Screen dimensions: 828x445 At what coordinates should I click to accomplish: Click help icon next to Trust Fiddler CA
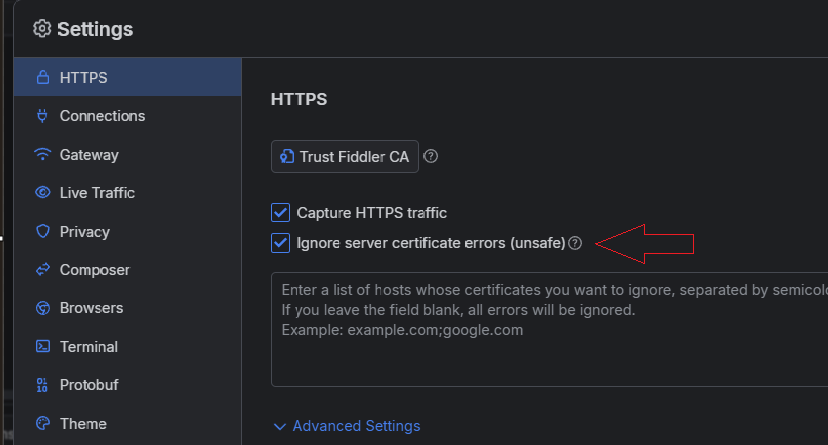pyautogui.click(x=430, y=157)
